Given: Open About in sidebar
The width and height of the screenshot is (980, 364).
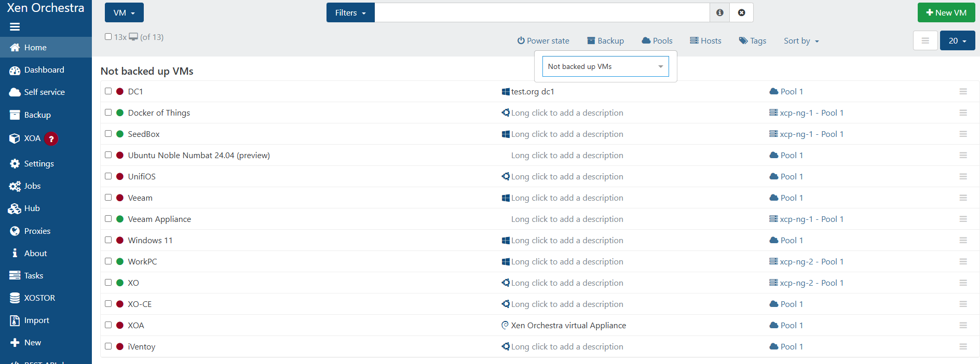Looking at the screenshot, I should pyautogui.click(x=46, y=254).
